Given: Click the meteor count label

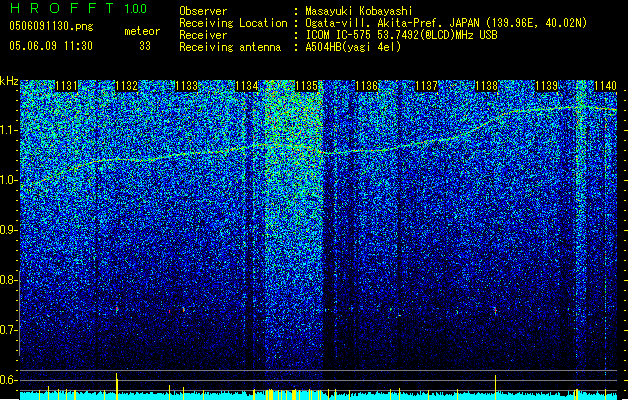Looking at the screenshot, I should (x=142, y=31).
